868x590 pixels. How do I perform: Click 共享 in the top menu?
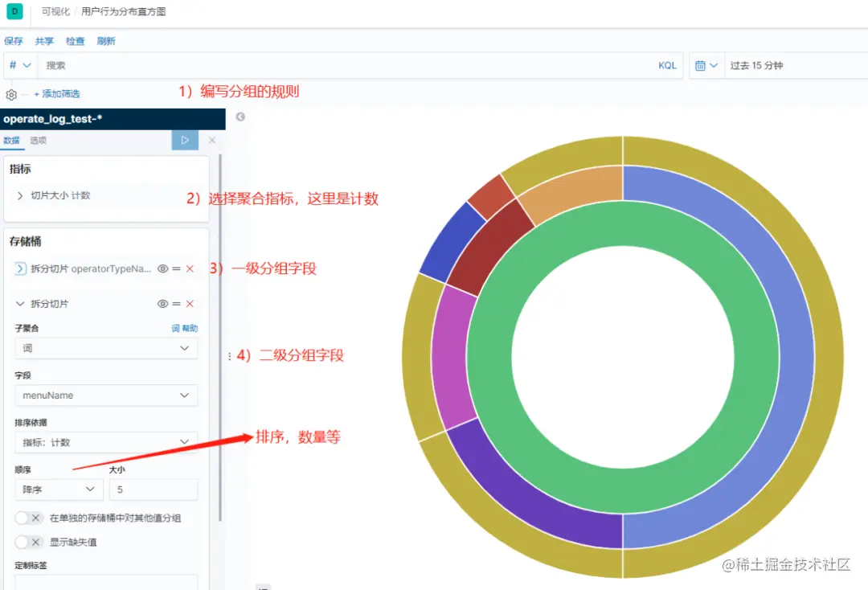(x=44, y=41)
